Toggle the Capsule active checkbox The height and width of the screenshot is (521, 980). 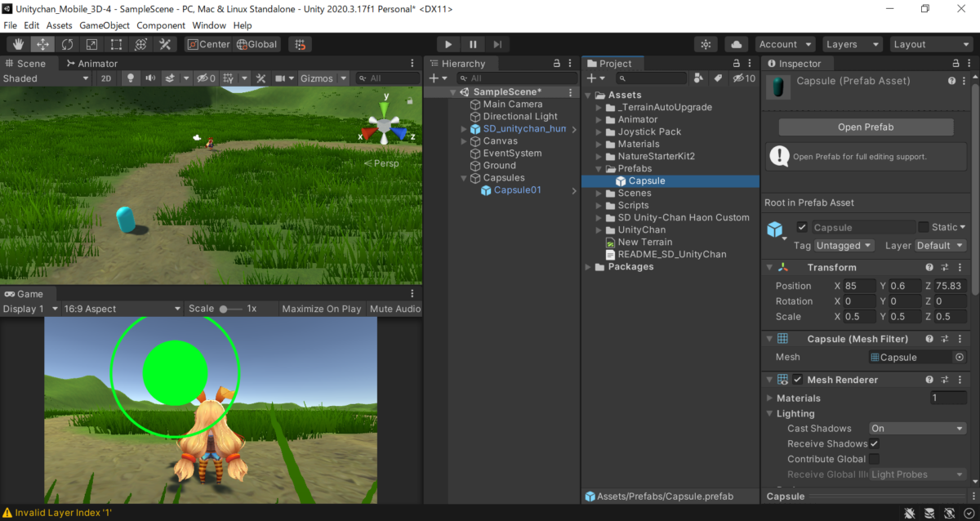[x=802, y=228]
